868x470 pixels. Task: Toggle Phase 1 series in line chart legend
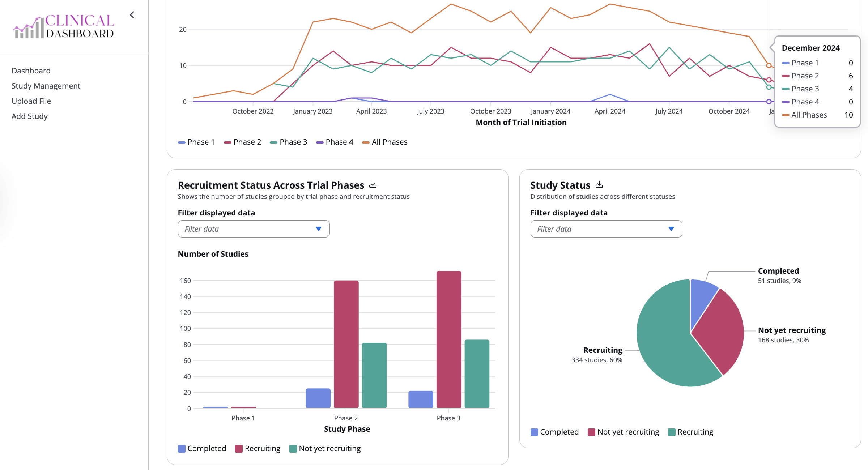click(x=196, y=142)
